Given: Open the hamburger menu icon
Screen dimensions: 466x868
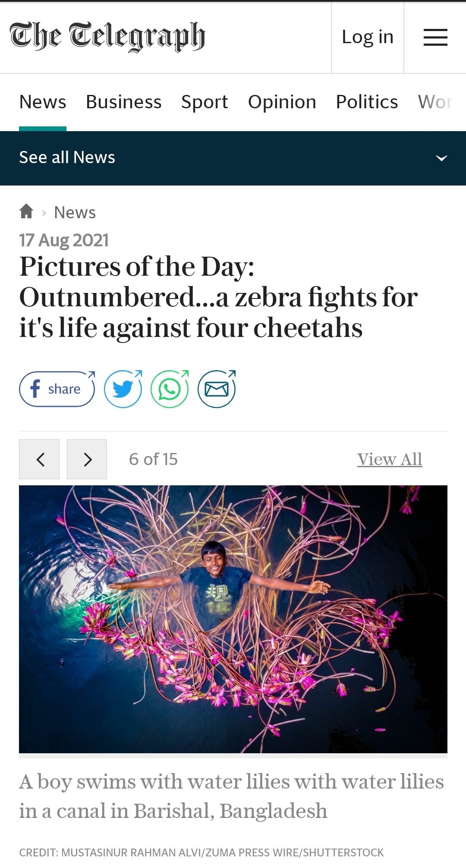Looking at the screenshot, I should click(435, 38).
